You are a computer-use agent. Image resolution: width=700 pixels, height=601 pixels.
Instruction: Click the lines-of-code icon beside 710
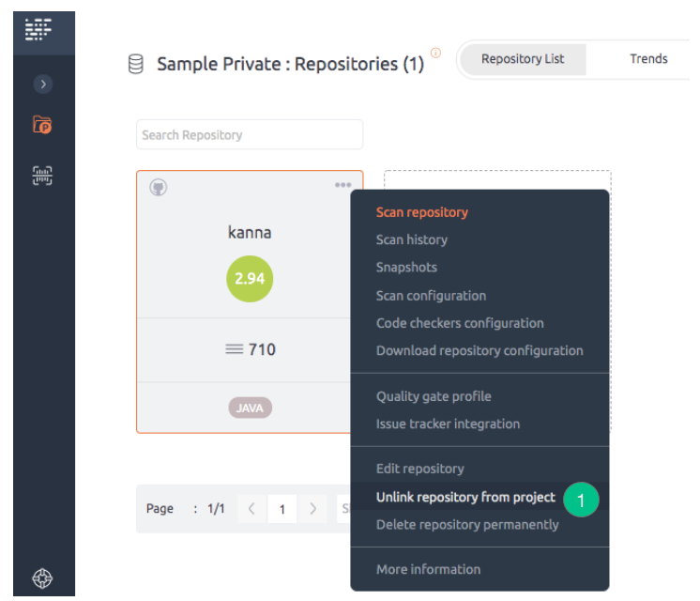pyautogui.click(x=235, y=349)
